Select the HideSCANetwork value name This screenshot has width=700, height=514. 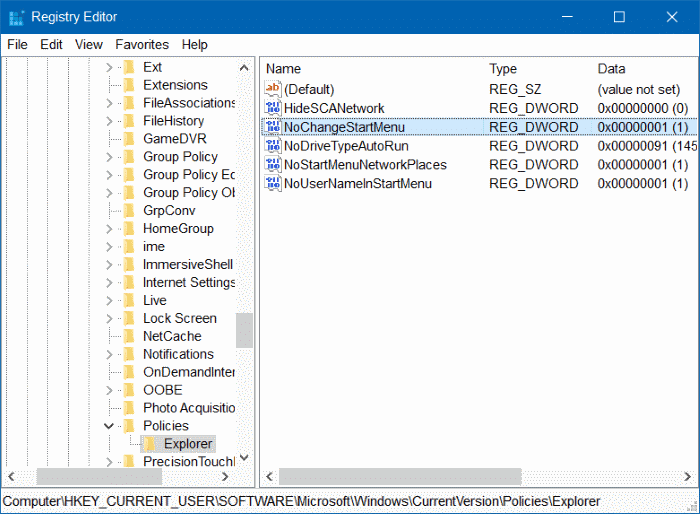click(x=334, y=108)
